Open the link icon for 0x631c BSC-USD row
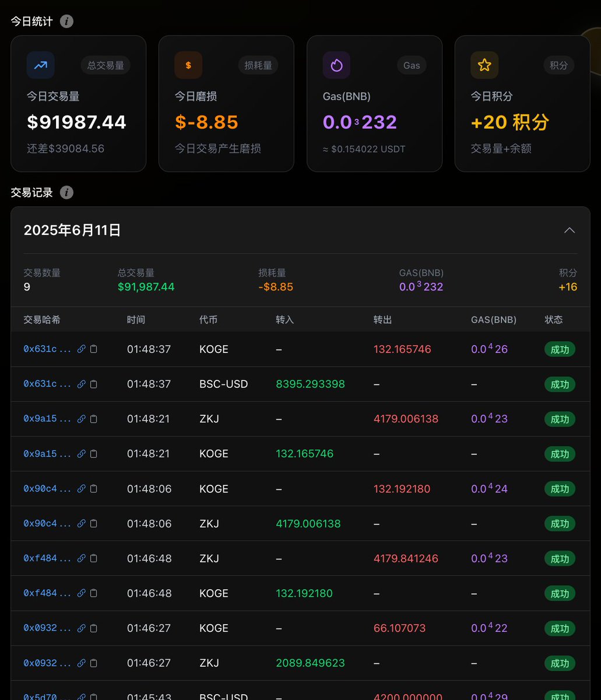The width and height of the screenshot is (601, 700). tap(82, 384)
